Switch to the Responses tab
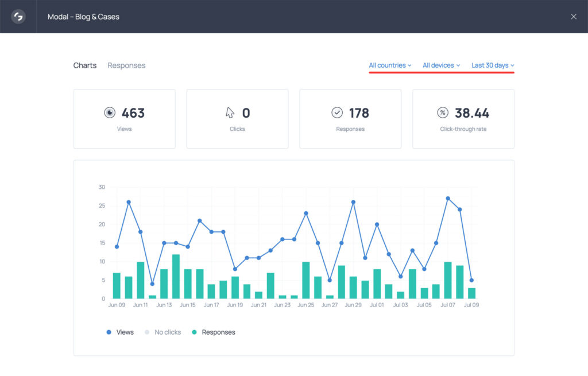The height and width of the screenshot is (376, 588). (126, 65)
